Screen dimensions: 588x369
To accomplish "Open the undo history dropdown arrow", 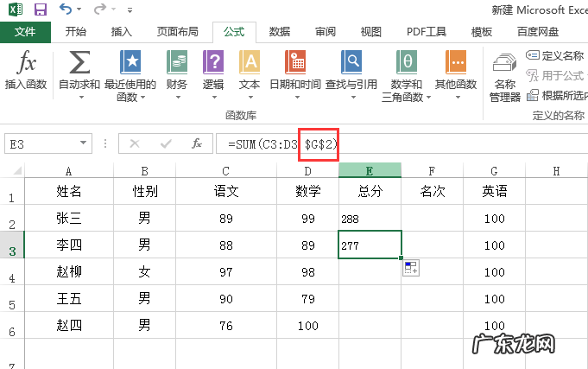I will (79, 9).
